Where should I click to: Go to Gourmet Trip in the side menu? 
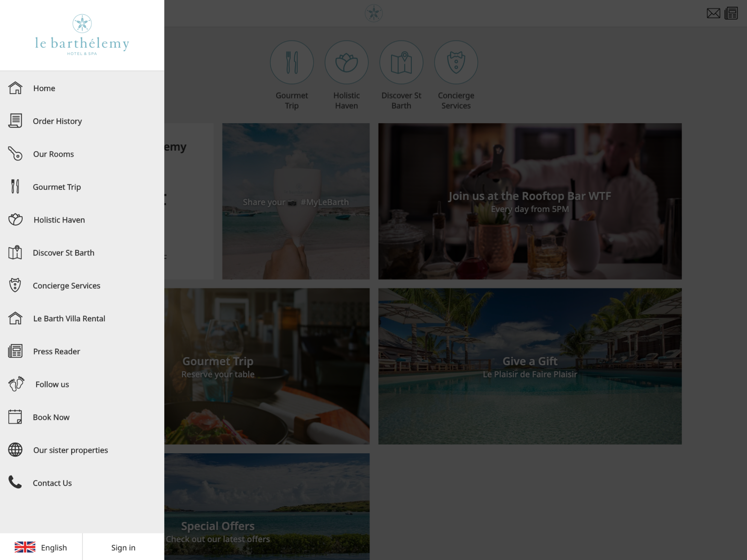point(82,186)
